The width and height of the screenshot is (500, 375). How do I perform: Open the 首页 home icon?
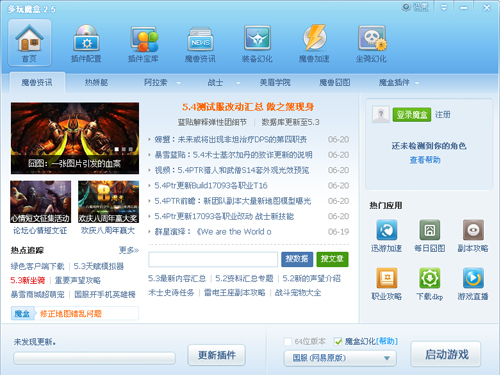tap(29, 42)
